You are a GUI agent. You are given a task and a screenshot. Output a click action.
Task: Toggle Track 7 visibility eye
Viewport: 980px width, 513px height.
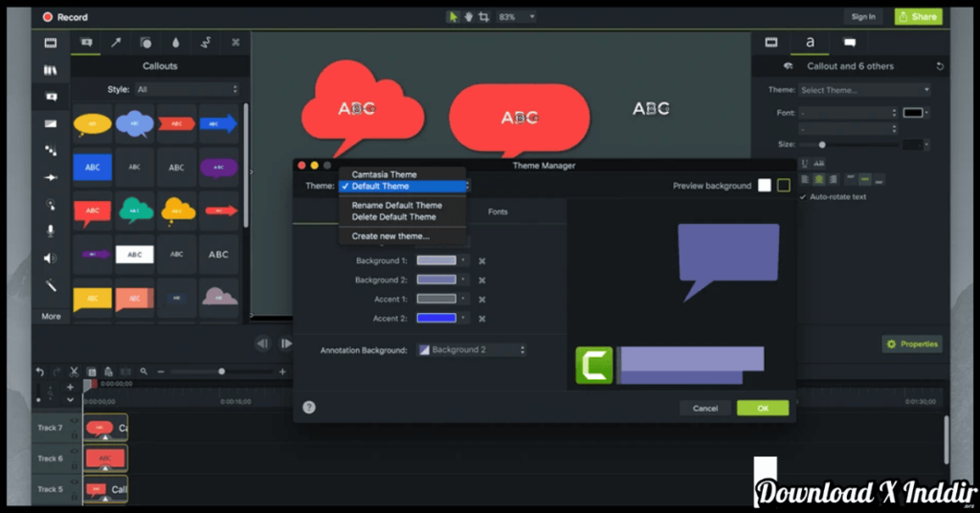(75, 421)
